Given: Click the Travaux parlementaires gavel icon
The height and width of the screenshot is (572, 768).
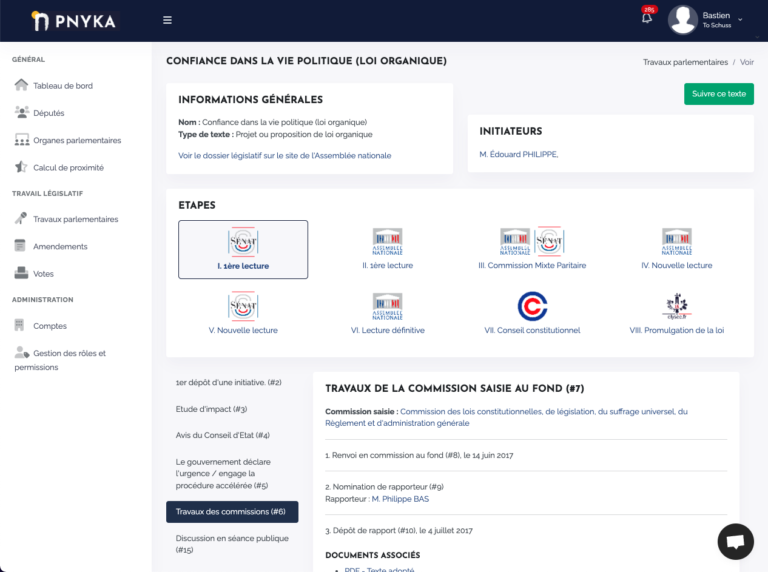Looking at the screenshot, I should click(x=21, y=218).
